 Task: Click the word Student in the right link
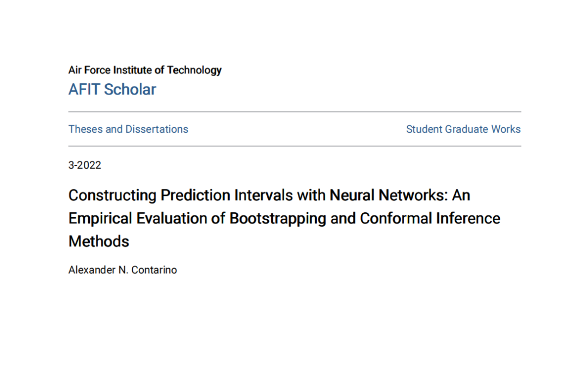point(424,129)
